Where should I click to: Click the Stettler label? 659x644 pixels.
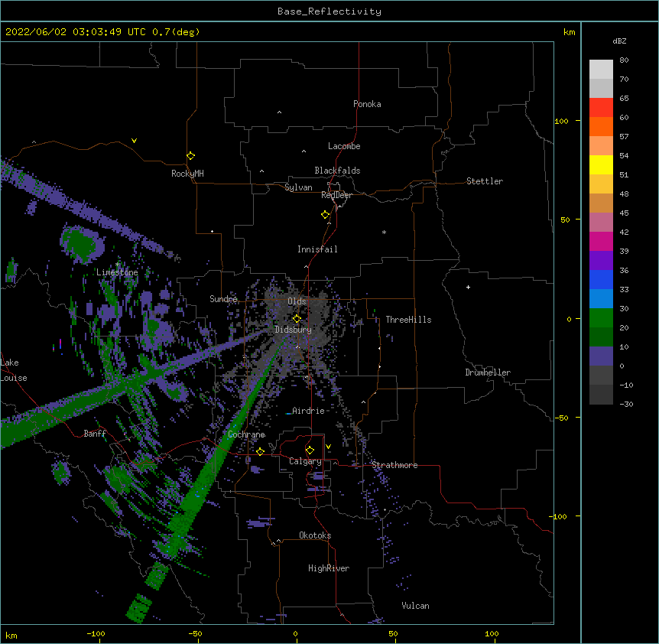(x=485, y=181)
